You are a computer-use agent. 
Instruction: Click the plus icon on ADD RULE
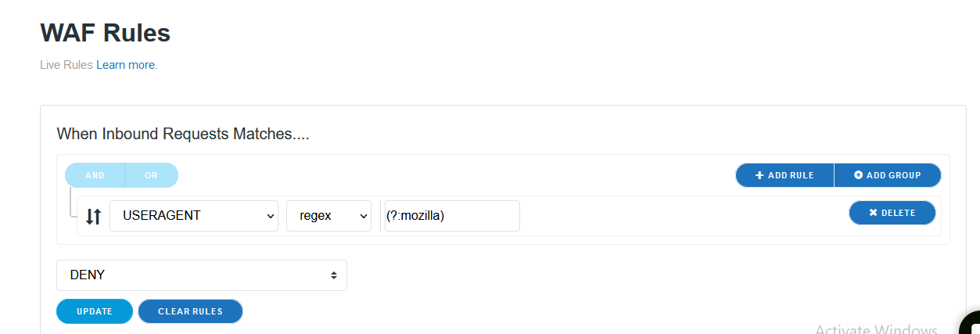759,175
